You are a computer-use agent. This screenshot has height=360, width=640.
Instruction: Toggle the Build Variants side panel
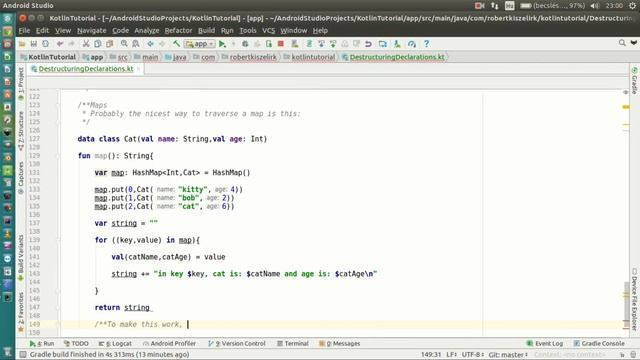click(21, 258)
